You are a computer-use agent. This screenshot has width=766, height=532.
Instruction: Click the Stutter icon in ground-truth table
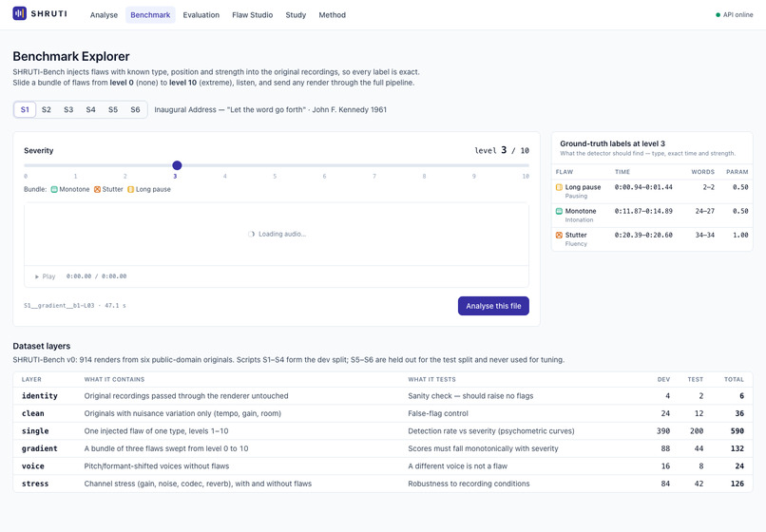[559, 235]
